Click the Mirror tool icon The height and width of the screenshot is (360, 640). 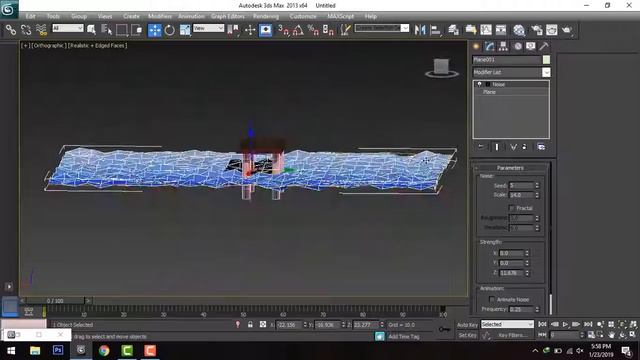(x=420, y=30)
